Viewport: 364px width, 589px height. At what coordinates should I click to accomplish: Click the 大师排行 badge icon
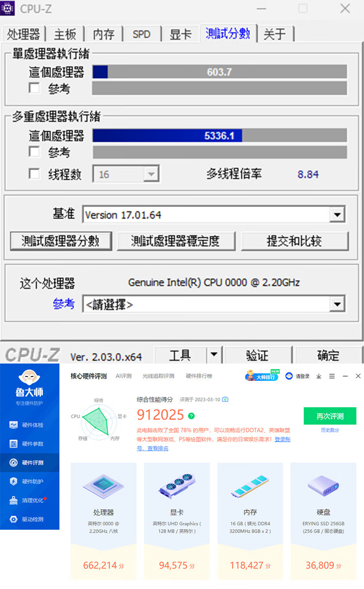262,376
